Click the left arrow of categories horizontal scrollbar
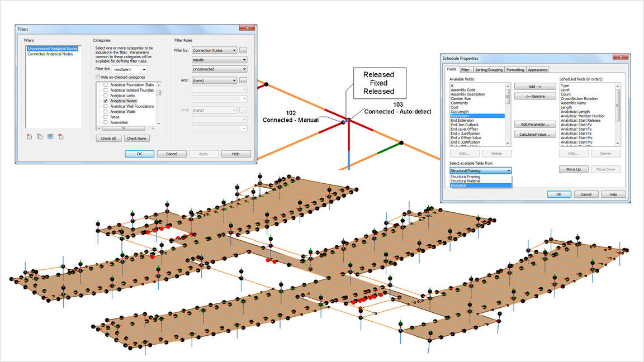Screen dimensions: 644x362 (x=98, y=128)
